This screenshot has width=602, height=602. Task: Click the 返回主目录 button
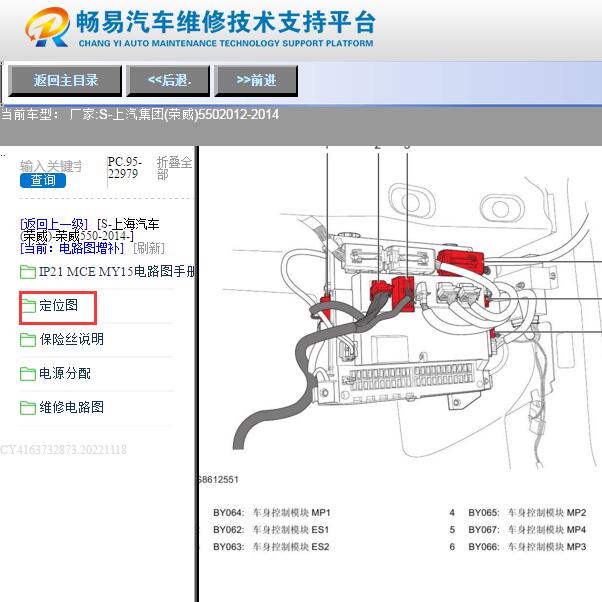click(x=65, y=81)
